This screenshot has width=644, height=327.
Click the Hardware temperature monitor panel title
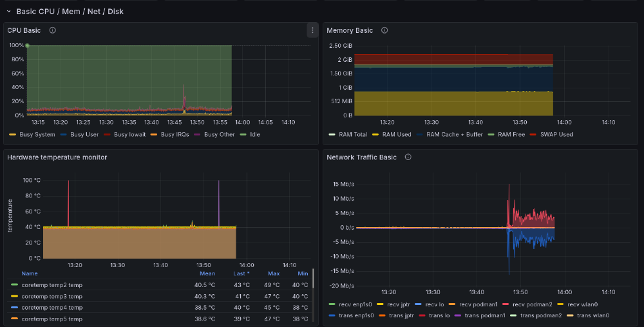click(57, 157)
